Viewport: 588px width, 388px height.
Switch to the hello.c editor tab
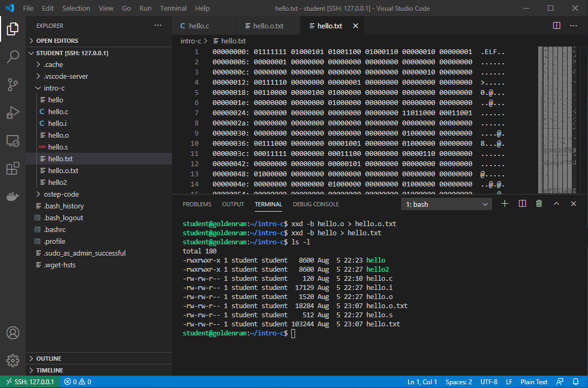(x=204, y=26)
